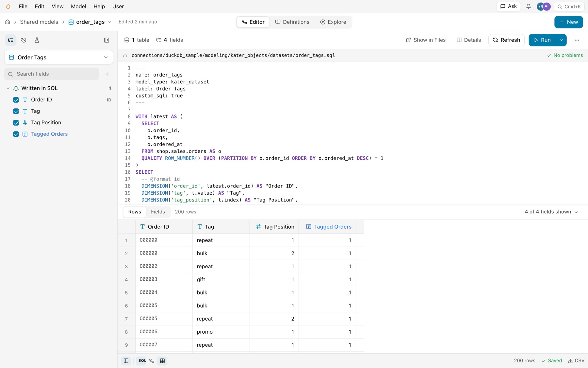Uncheck the Tagged Orders field checkbox

coord(16,134)
